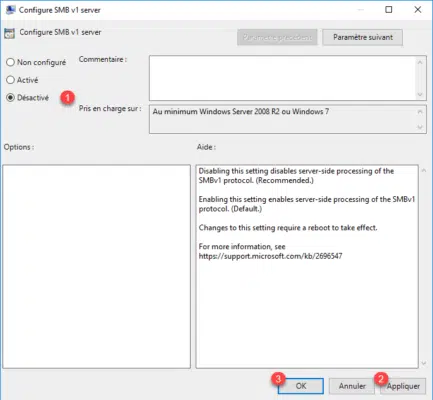Cancel the dialog with Annuler
Image resolution: width=433 pixels, height=400 pixels.
point(352,386)
